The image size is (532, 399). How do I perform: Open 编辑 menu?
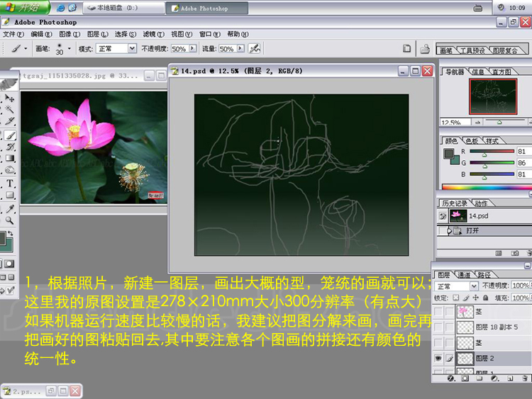tap(41, 34)
